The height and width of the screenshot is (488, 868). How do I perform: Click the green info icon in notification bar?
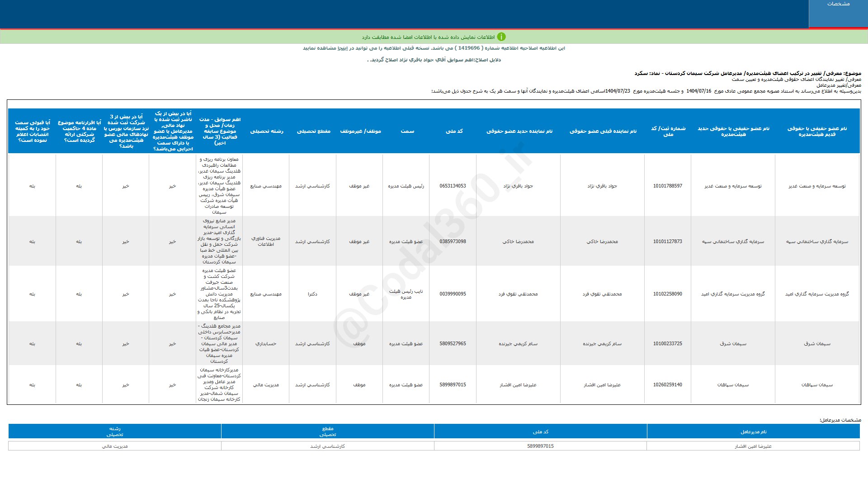[x=501, y=37]
